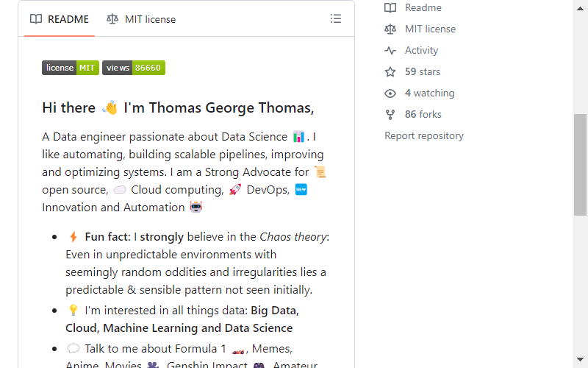This screenshot has width=588, height=368.
Task: Click the views 86660 badge
Action: click(x=134, y=68)
